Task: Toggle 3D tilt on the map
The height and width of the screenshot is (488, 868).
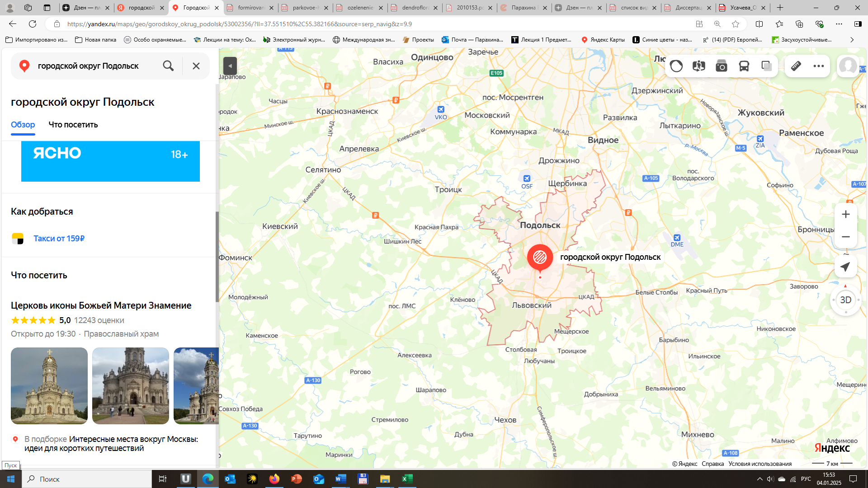Action: tap(845, 300)
